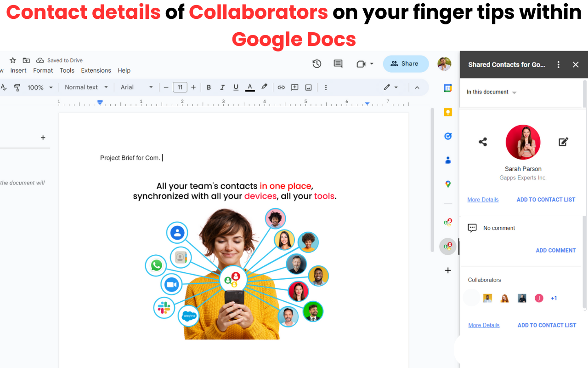Click the font size field showing 11
This screenshot has width=588, height=368.
click(x=180, y=87)
